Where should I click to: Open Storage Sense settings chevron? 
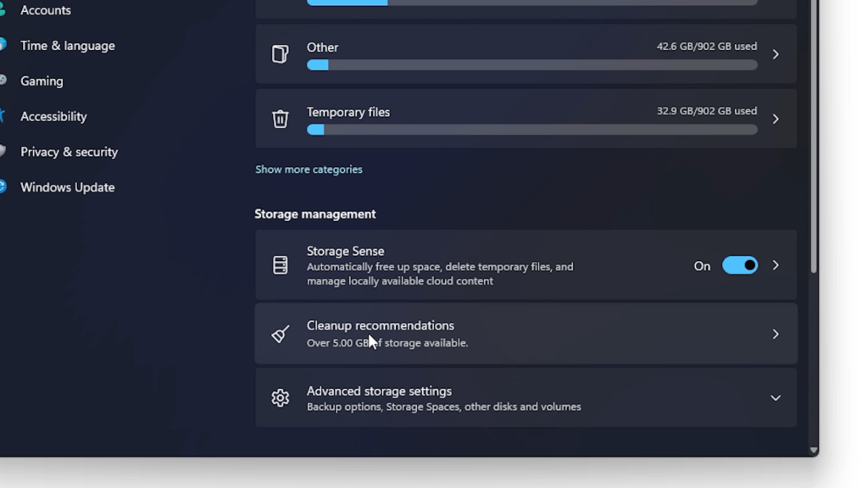[776, 265]
